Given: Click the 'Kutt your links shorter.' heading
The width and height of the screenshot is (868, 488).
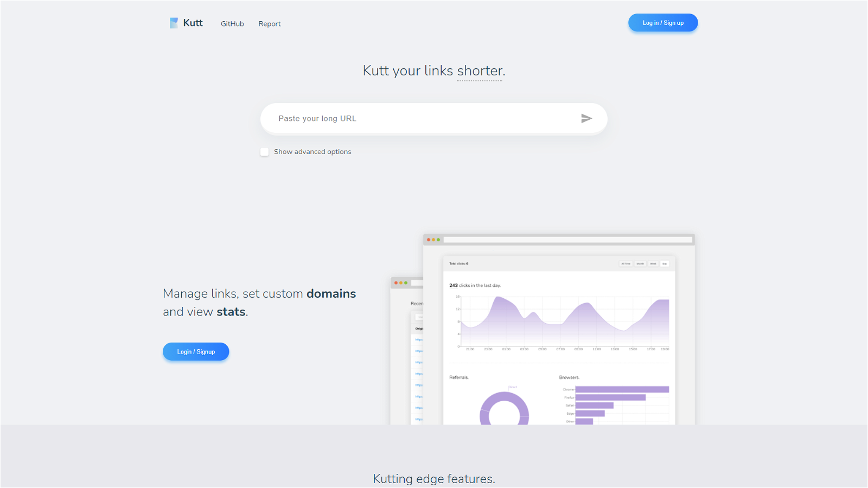Looking at the screenshot, I should [434, 71].
